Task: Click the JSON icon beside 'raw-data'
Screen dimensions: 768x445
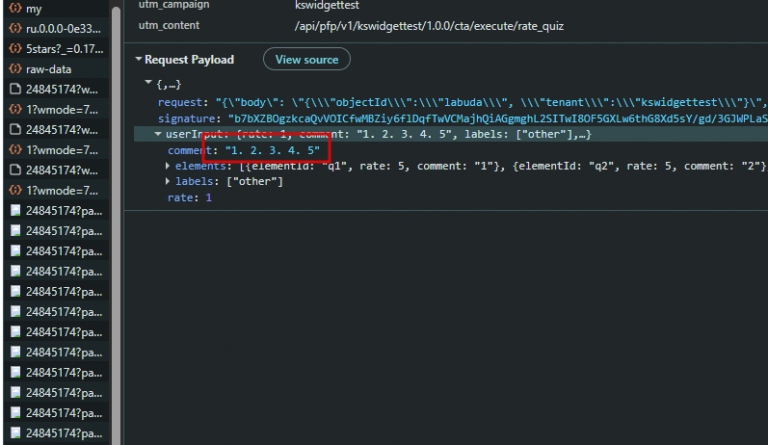Action: coord(15,69)
